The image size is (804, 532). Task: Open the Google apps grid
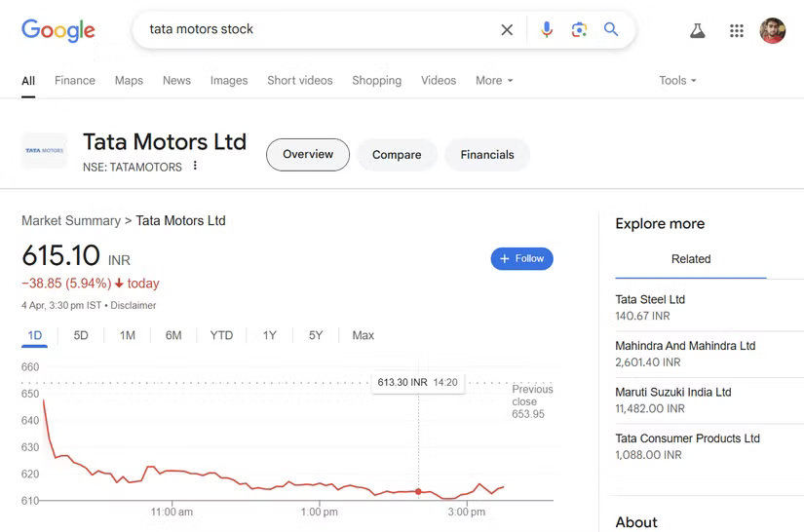[x=737, y=30]
